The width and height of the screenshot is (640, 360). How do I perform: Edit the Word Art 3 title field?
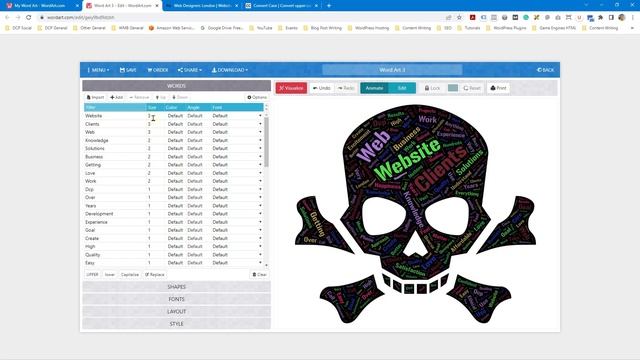point(392,70)
